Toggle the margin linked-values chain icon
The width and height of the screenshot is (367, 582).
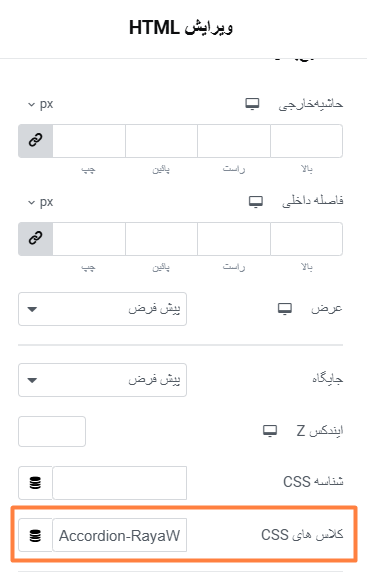point(36,141)
